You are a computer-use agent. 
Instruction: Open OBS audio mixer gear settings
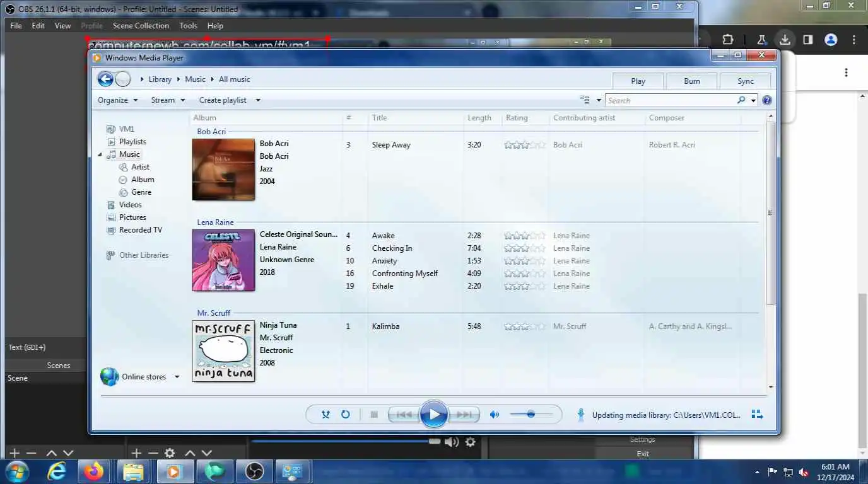470,442
